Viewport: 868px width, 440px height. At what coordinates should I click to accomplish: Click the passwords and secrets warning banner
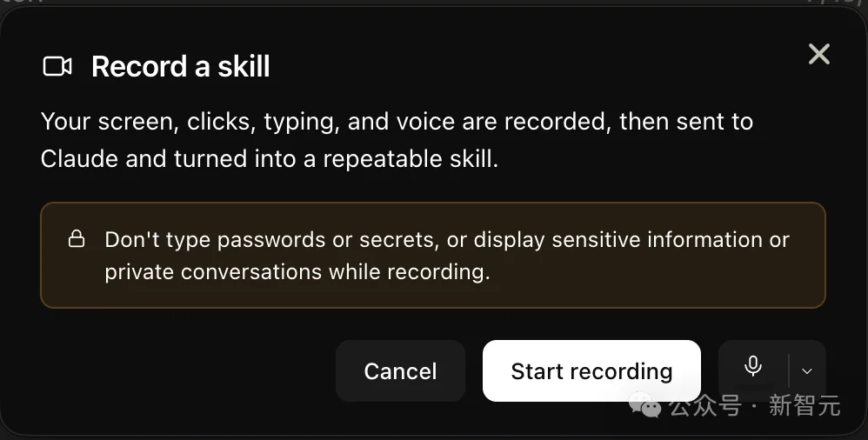[433, 255]
